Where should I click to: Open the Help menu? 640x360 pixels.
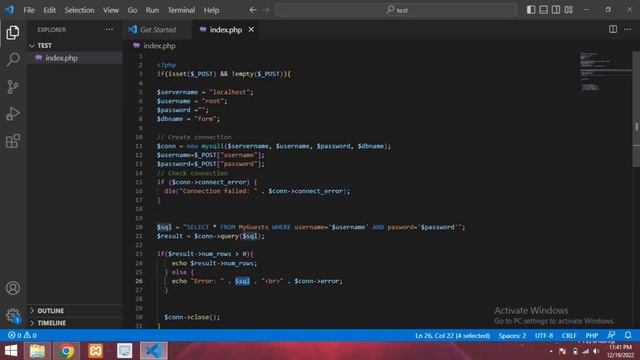[211, 10]
